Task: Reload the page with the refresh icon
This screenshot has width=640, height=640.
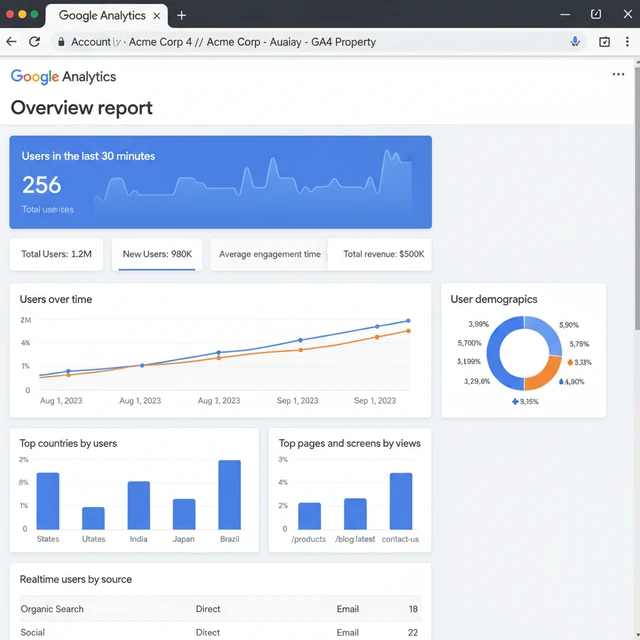Action: click(35, 42)
